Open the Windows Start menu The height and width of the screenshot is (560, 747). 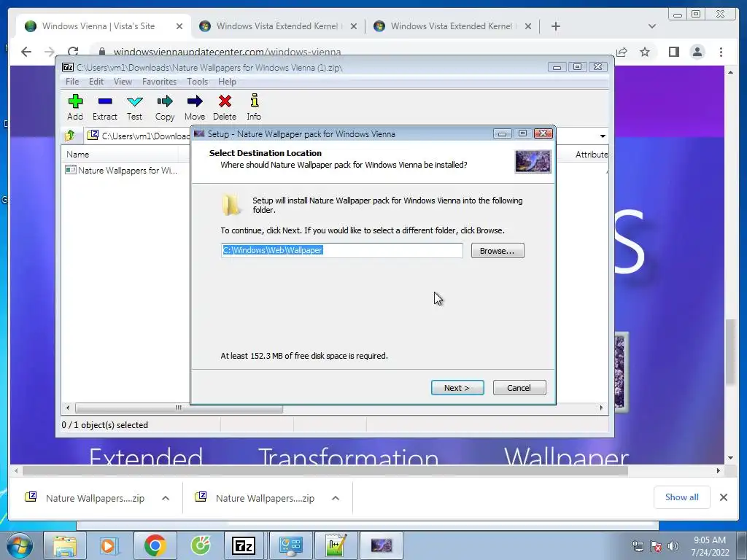tap(20, 545)
